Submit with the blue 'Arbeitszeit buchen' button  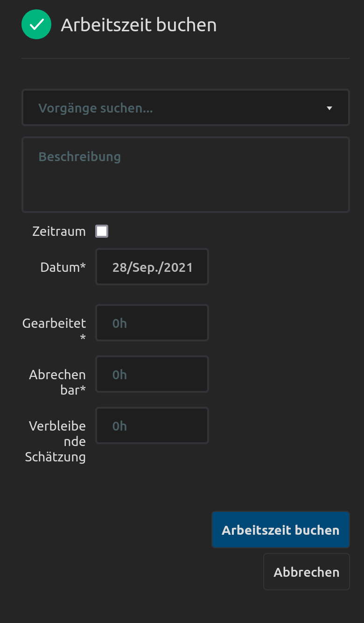coord(280,530)
